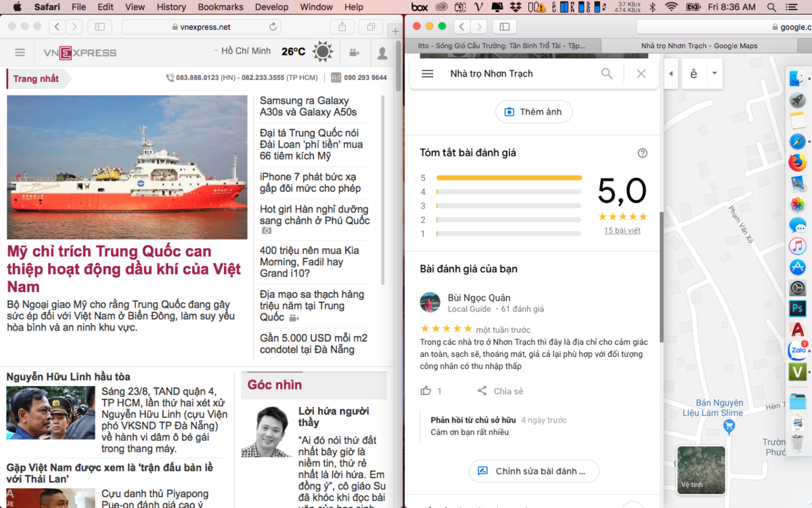Share the review via Chia sẻ
The width and height of the screenshot is (812, 508).
[500, 391]
